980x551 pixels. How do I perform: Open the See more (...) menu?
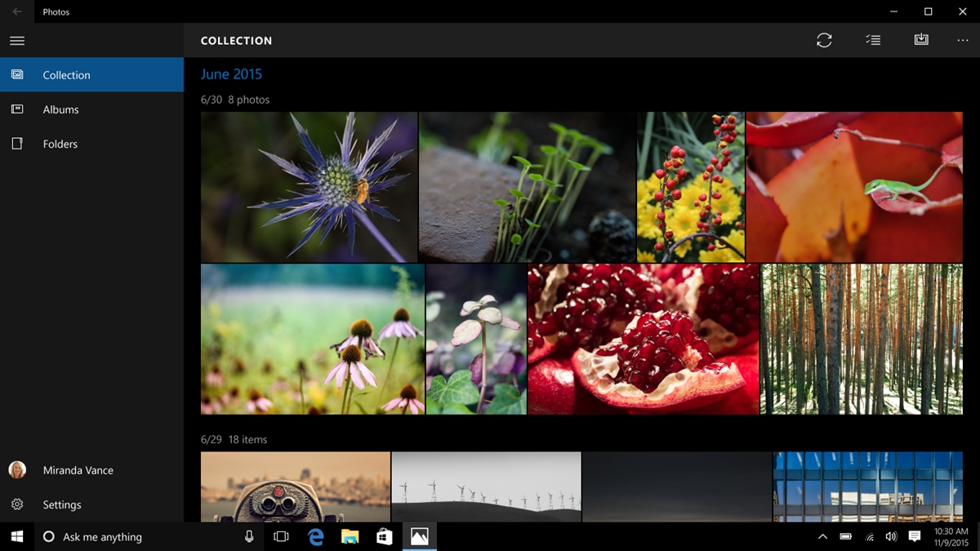click(x=961, y=40)
